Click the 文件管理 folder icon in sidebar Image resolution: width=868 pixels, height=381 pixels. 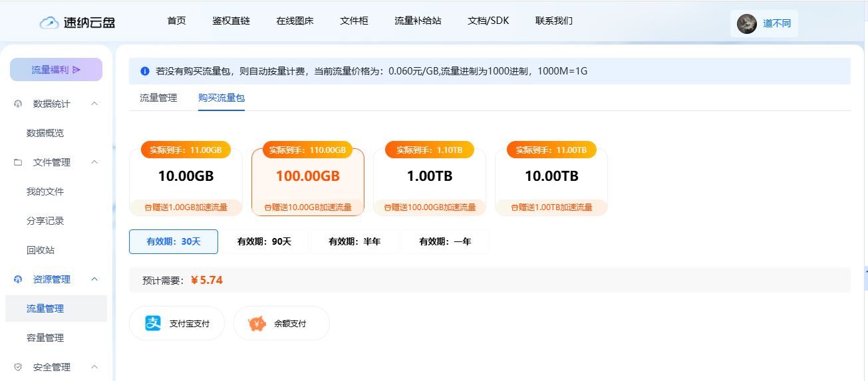click(18, 162)
